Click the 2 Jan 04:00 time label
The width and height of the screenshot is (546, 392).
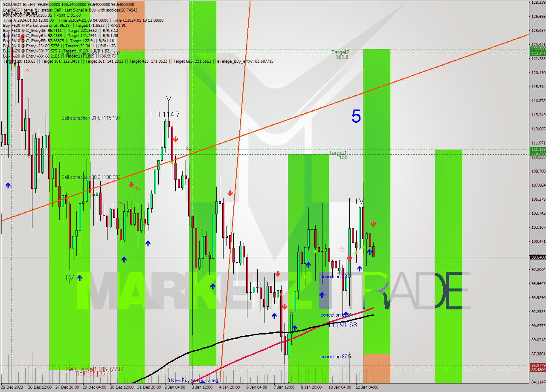click(175, 387)
